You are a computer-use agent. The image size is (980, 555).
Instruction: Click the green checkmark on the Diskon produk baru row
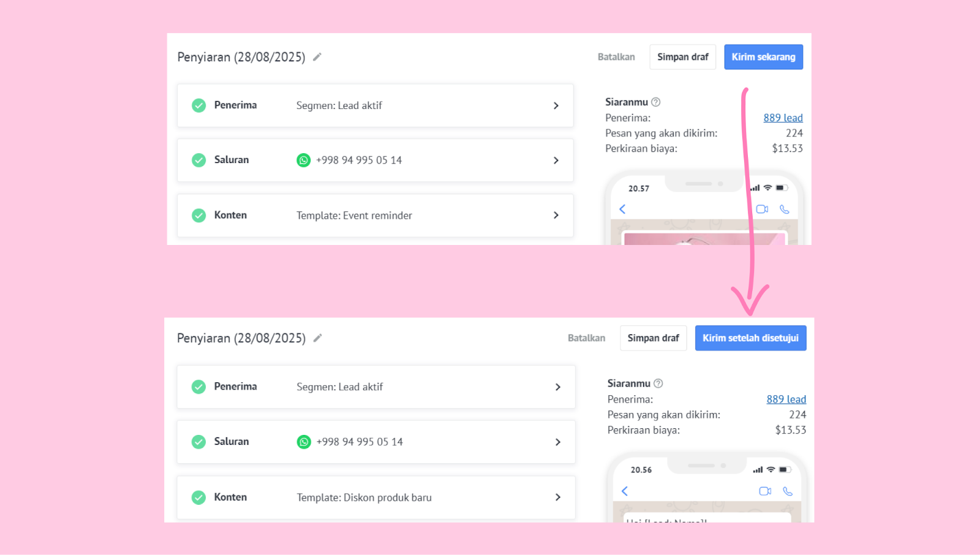point(199,497)
